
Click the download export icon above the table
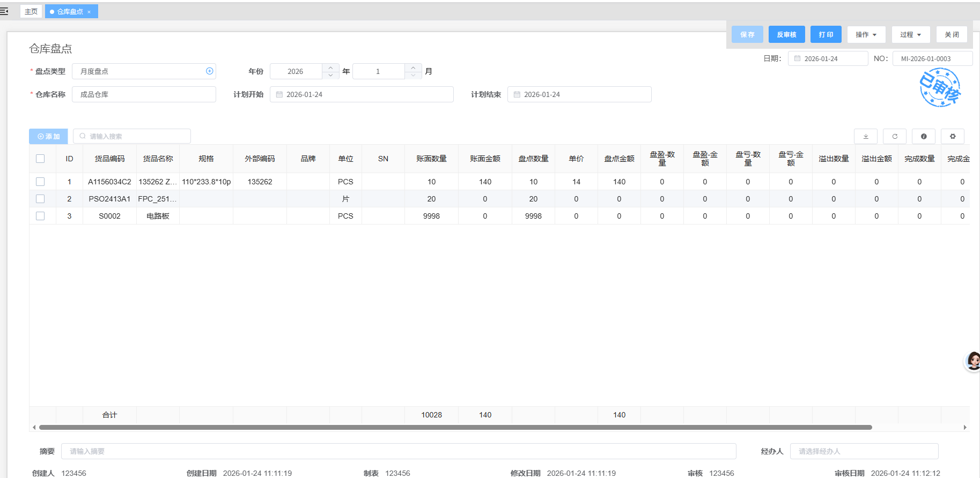[x=865, y=137]
